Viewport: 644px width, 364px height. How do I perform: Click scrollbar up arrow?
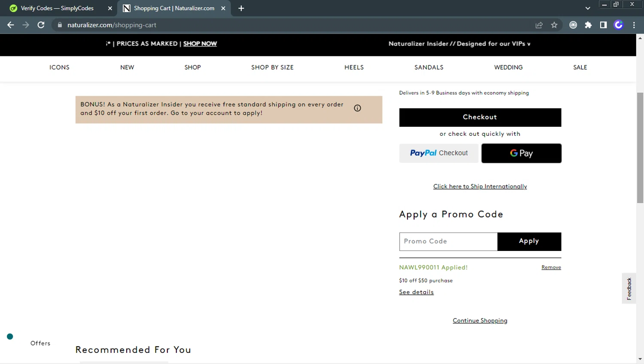pos(640,38)
